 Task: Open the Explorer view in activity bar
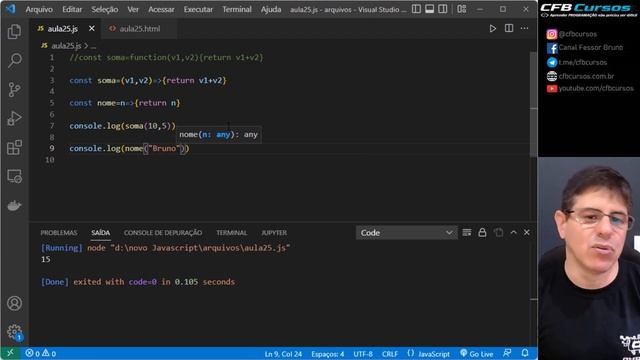tap(14, 31)
